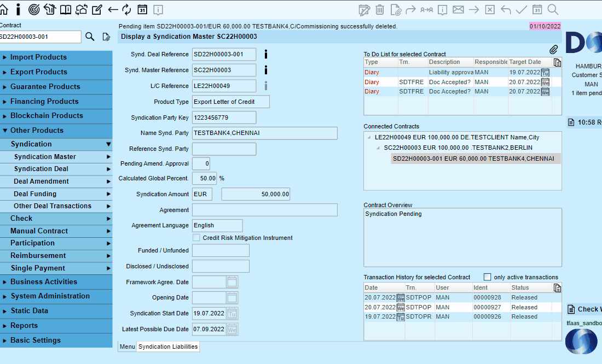Viewport: 602px width, 364px height.
Task: Click the gray undo return arrow icon
Action: [506, 10]
